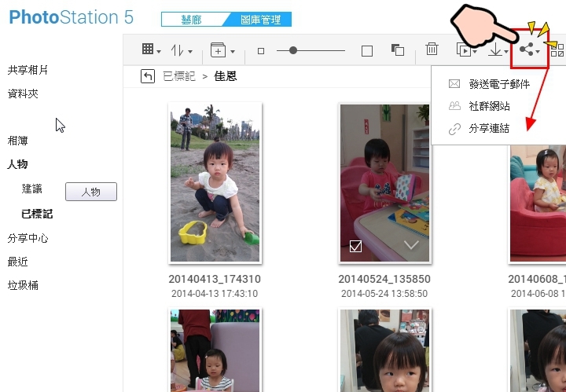Click the 人物 button in sidebar
This screenshot has width=566, height=392.
click(91, 192)
